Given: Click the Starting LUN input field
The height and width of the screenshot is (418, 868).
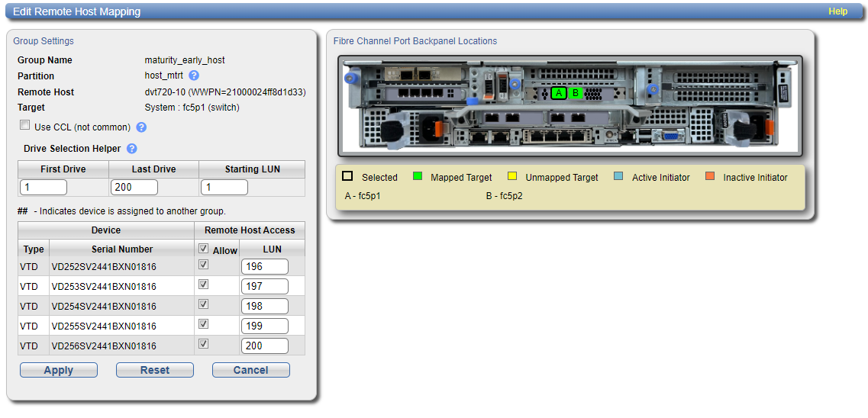Looking at the screenshot, I should click(x=224, y=187).
